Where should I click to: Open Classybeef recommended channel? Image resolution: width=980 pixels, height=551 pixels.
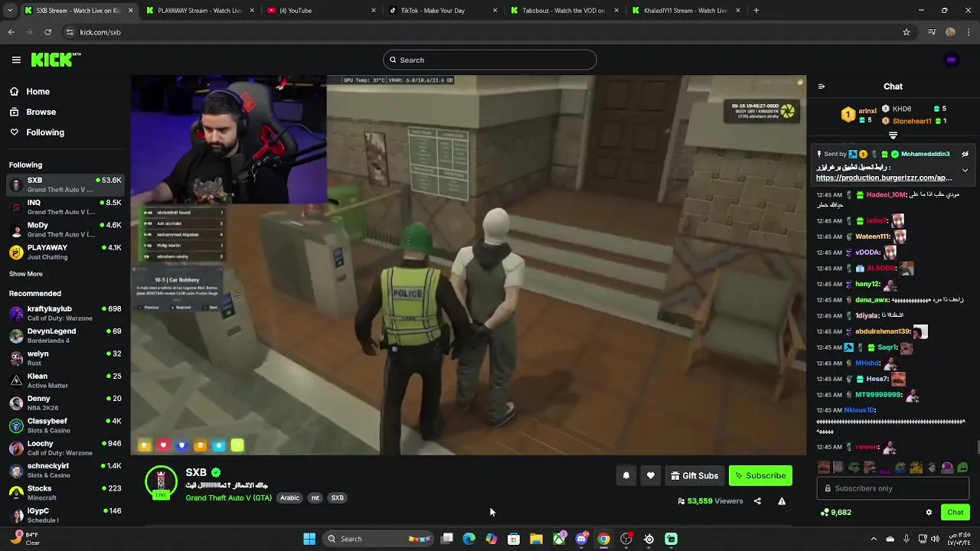(65, 425)
